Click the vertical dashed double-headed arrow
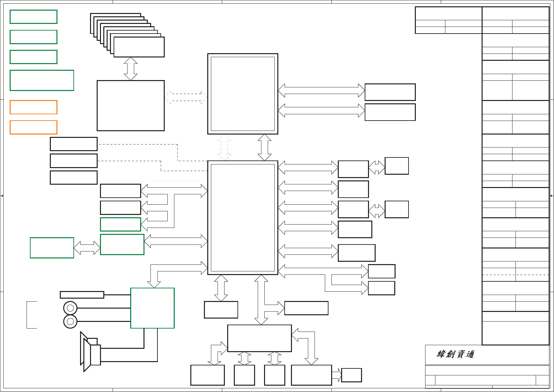 (225, 147)
